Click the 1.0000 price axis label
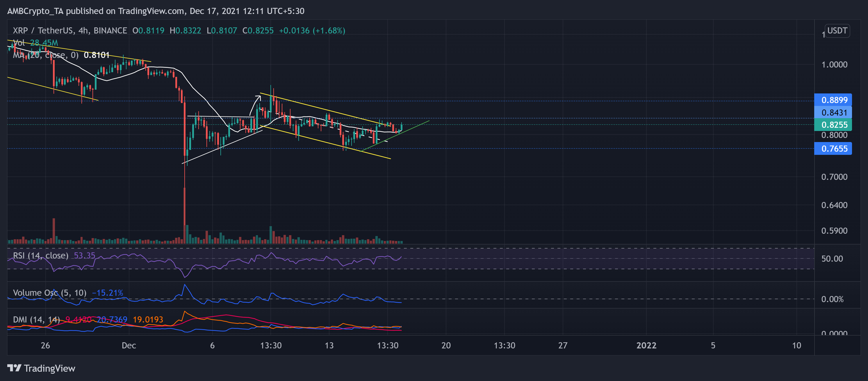Screen dimensions: 868x381 click(834, 64)
